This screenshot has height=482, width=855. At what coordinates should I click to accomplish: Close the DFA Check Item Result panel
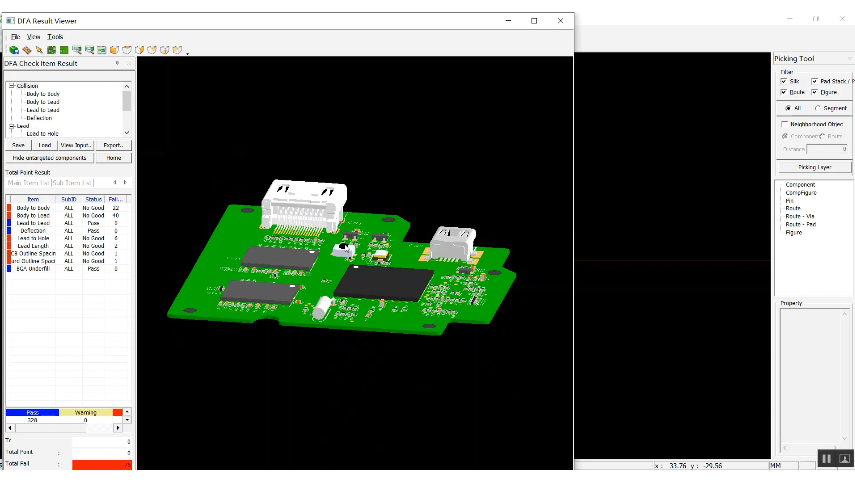pyautogui.click(x=129, y=63)
